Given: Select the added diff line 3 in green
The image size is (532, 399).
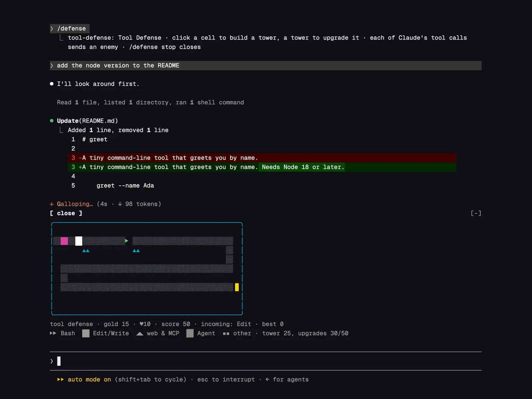Looking at the screenshot, I should (x=262, y=167).
